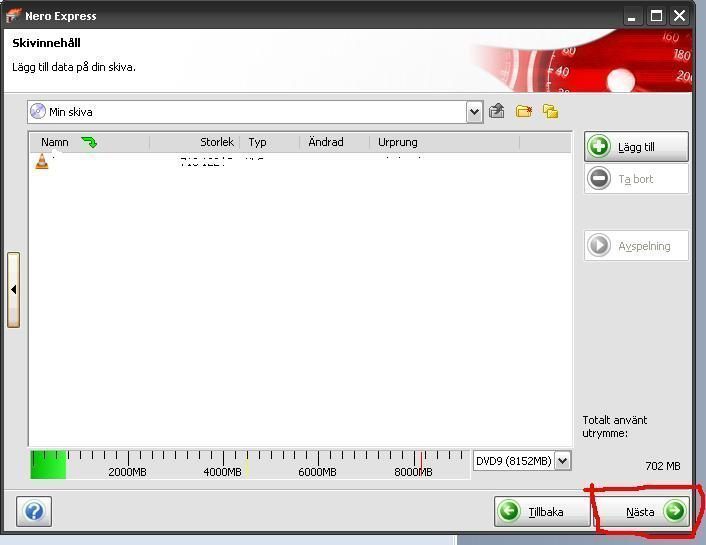Open the DVD9 (8152MB) disc type dropdown
This screenshot has width=706, height=545.
point(562,461)
